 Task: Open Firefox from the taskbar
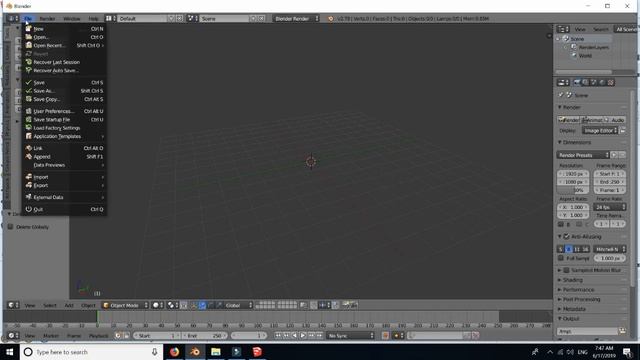point(174,352)
